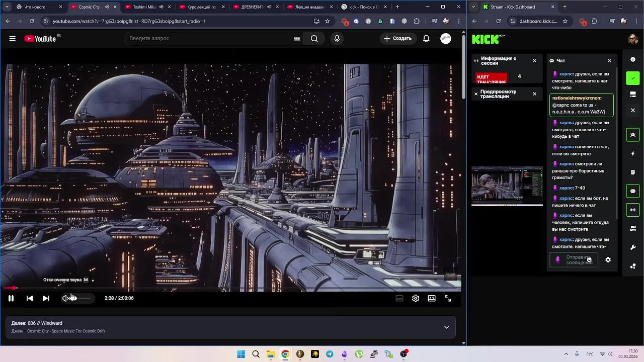The image size is (644, 362).
Task: Open File Explorer from the taskbar
Action: click(x=270, y=354)
